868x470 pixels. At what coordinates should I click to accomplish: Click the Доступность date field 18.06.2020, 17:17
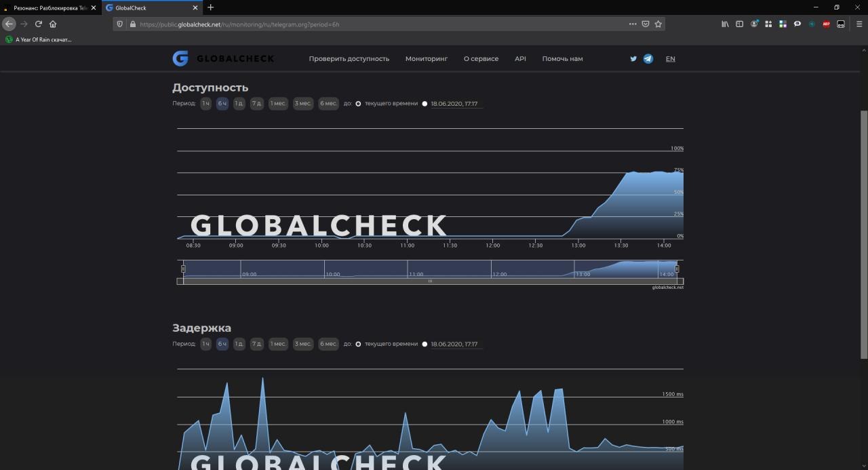coord(456,104)
